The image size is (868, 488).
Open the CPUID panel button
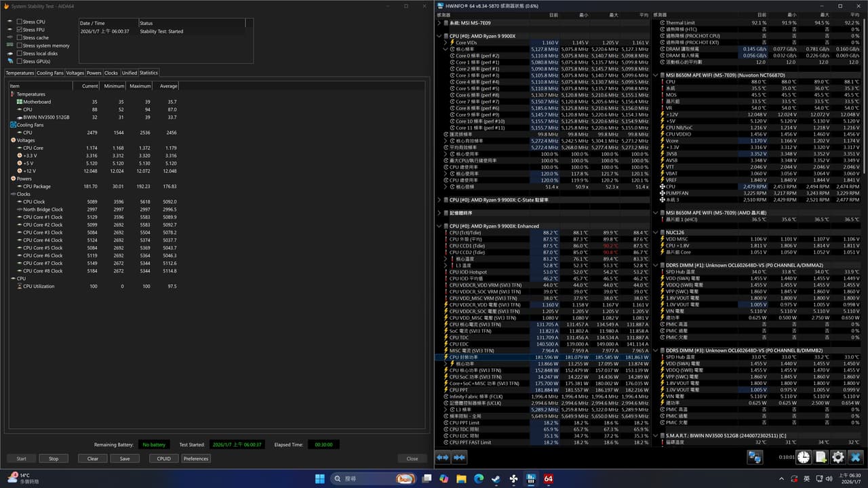tap(163, 458)
